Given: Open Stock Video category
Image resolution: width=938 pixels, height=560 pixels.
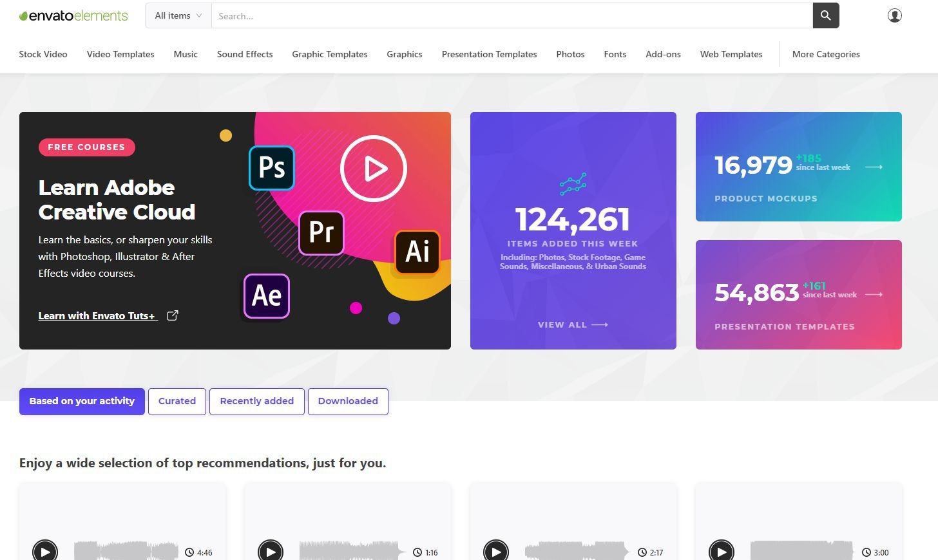Looking at the screenshot, I should pyautogui.click(x=43, y=54).
